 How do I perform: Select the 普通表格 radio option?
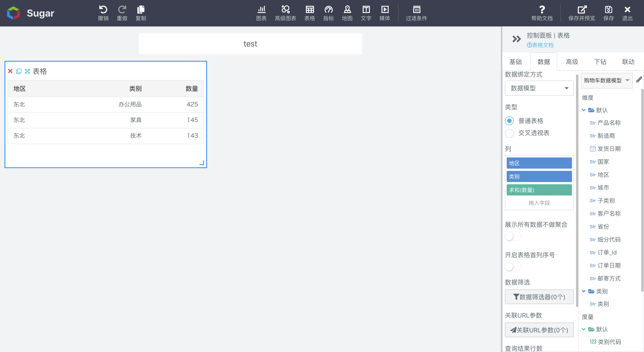509,121
